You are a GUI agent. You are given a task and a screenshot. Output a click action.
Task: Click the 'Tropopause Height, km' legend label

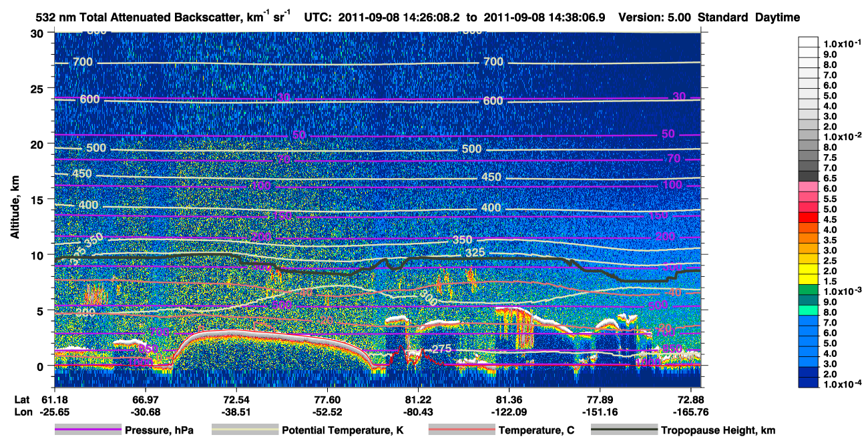tap(718, 431)
